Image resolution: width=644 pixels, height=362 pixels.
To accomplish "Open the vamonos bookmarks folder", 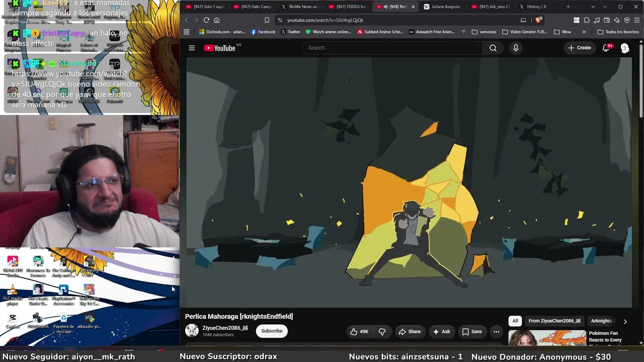I will click(x=484, y=32).
